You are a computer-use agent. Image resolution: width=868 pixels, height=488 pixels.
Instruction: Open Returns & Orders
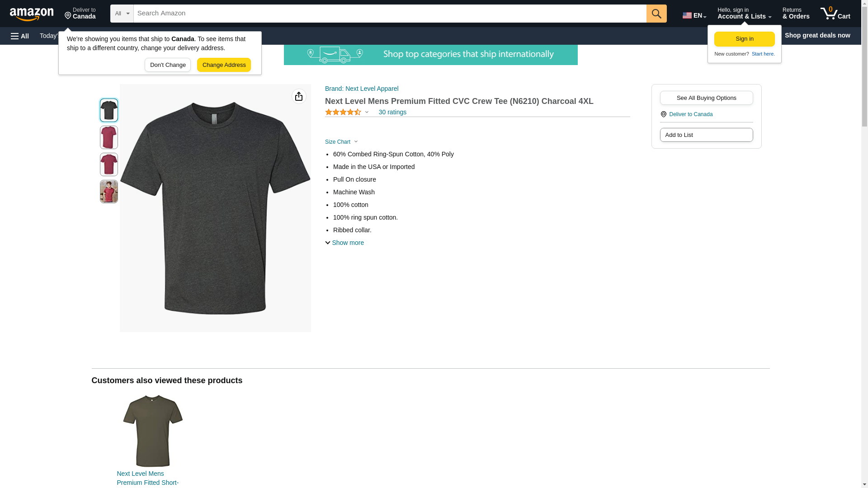pos(796,14)
